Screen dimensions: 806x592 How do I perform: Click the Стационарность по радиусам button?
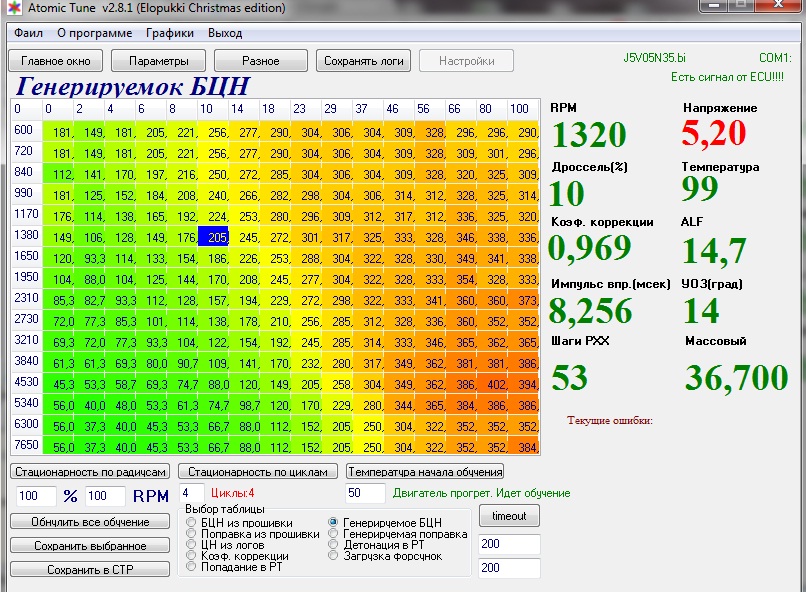click(x=90, y=472)
